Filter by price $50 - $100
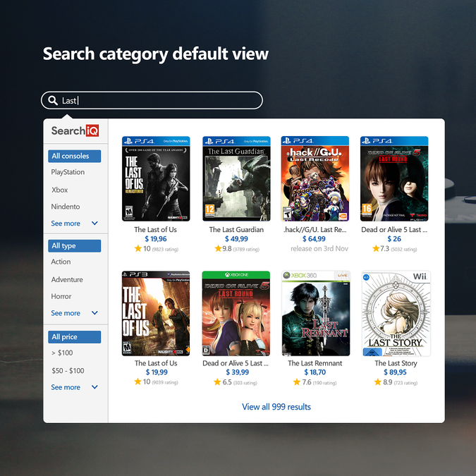Image resolution: width=476 pixels, height=476 pixels. click(x=68, y=371)
